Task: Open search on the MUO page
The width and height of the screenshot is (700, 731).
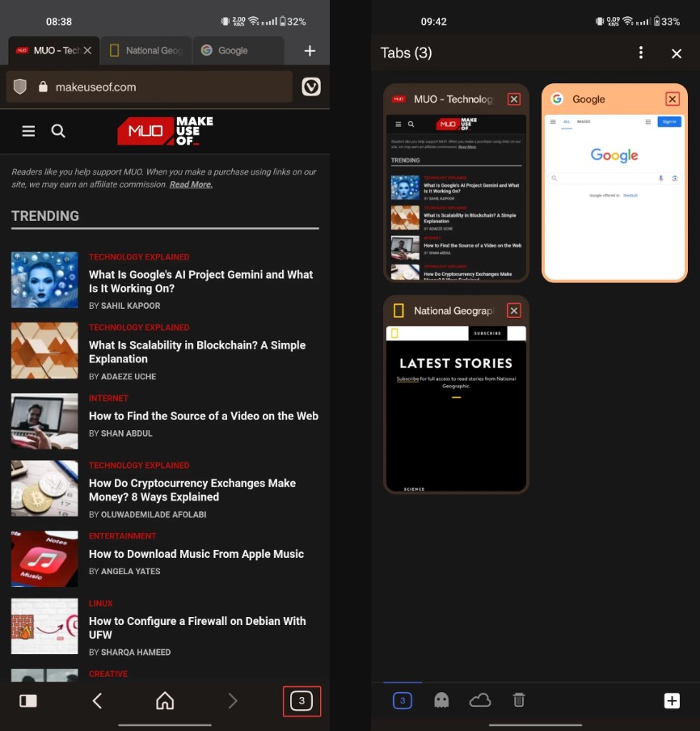Action: tap(57, 129)
